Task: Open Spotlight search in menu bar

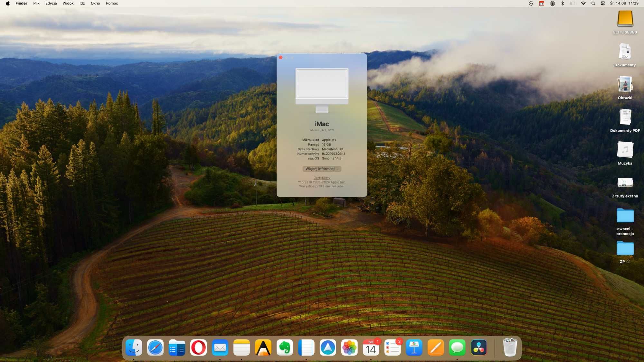Action: click(593, 3)
